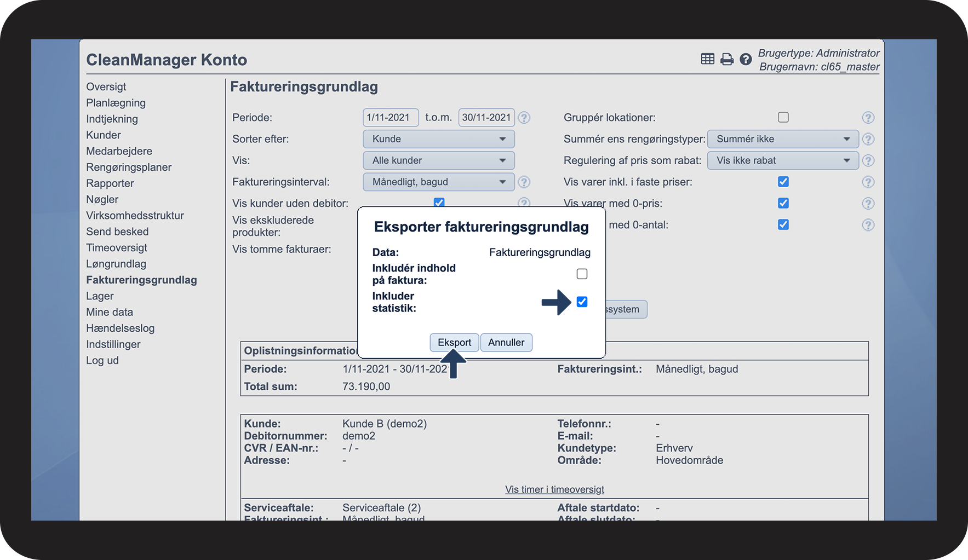Image resolution: width=968 pixels, height=560 pixels.
Task: Click help icon for Gruppér lokationer
Action: click(868, 118)
